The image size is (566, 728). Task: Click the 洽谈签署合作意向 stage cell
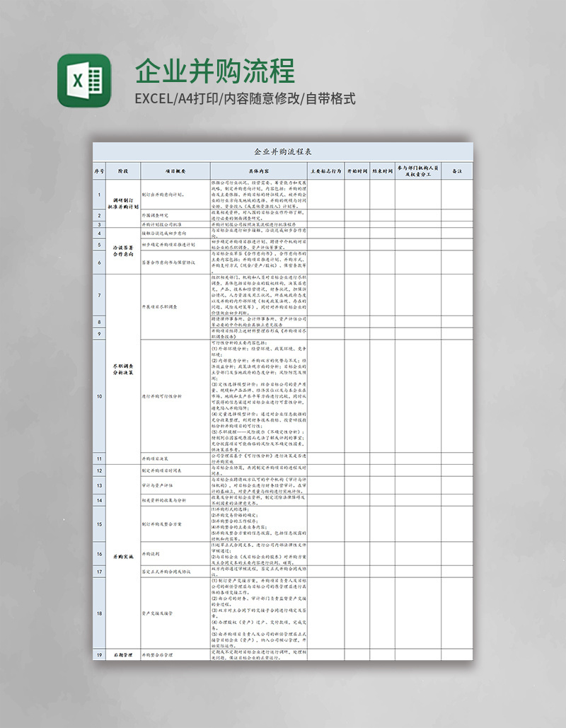(123, 251)
